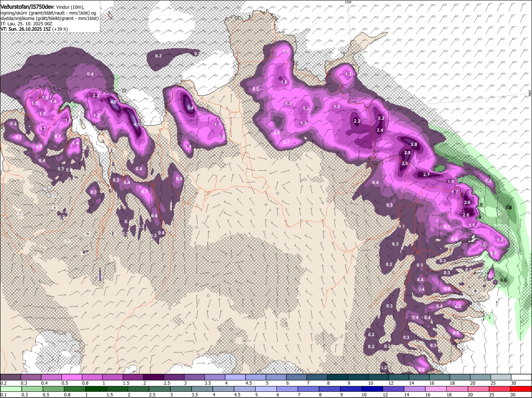This screenshot has height=398, width=532.
Task: Click the Veðurstofan/IS750dev title text
Action: (27, 6)
